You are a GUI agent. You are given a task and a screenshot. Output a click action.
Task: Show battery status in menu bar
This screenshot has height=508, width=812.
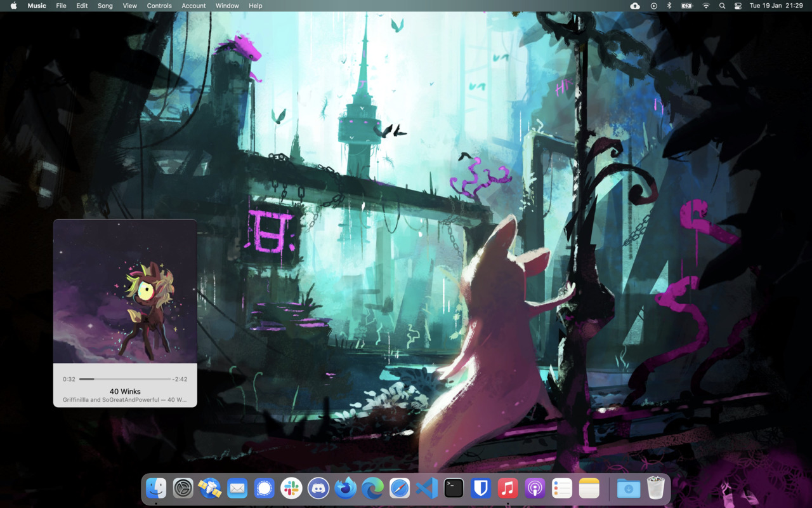click(x=687, y=6)
